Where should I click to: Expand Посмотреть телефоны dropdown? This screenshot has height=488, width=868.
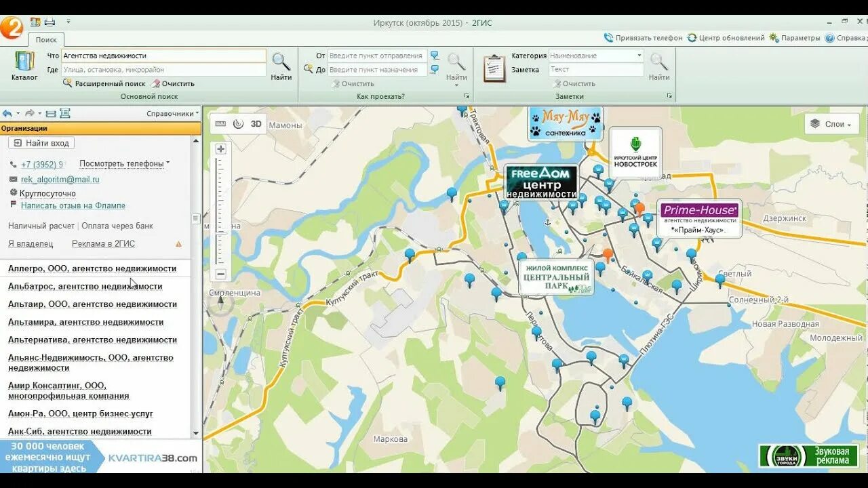(125, 163)
